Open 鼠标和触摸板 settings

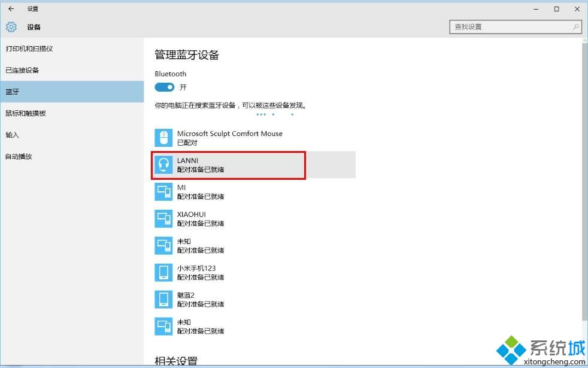(72, 113)
